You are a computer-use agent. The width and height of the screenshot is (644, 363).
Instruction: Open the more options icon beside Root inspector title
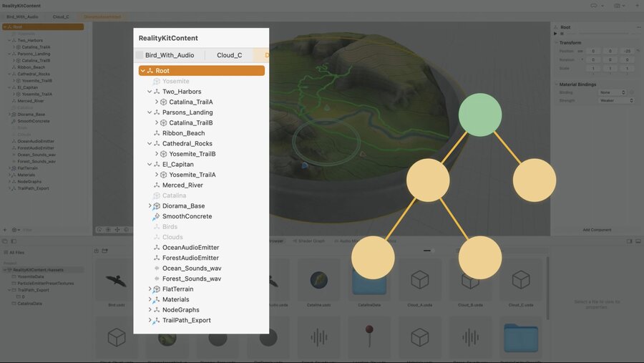point(638,27)
